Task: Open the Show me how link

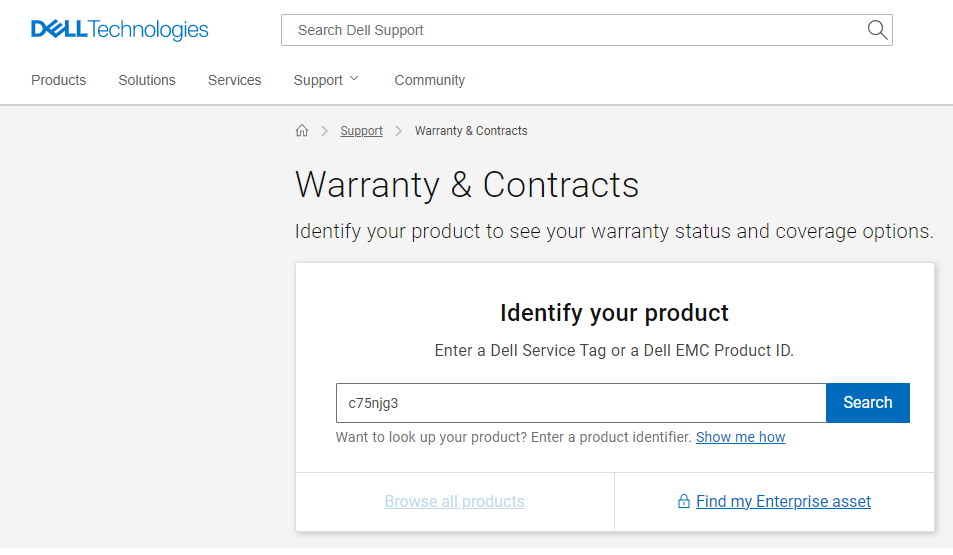Action: (740, 437)
